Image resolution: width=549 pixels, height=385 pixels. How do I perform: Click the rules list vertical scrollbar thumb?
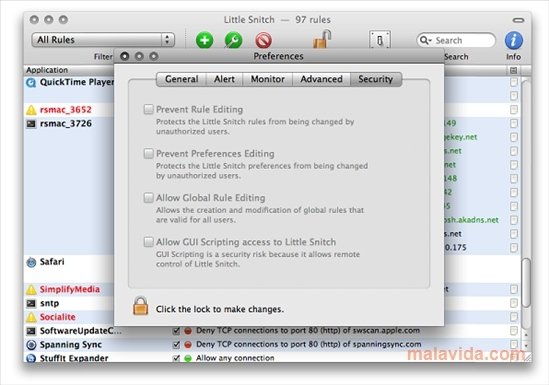pyautogui.click(x=526, y=283)
